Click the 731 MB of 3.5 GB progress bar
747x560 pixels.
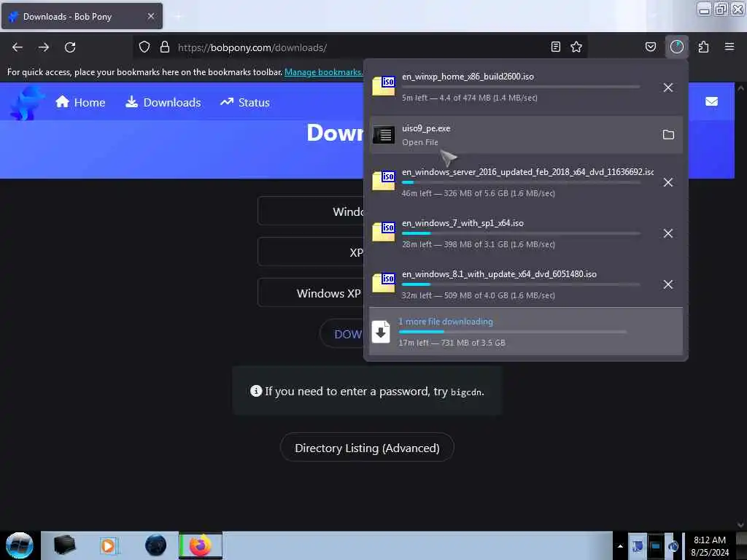point(513,332)
